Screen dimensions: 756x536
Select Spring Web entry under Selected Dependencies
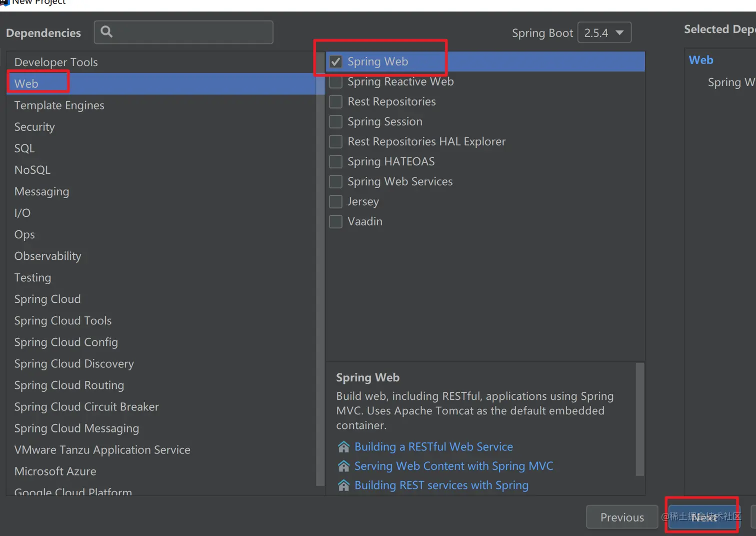[x=731, y=82]
